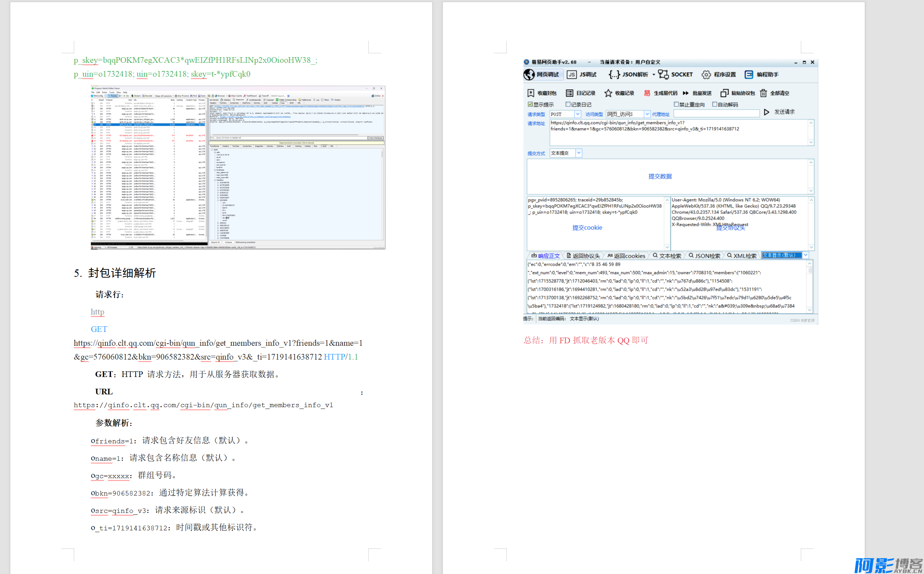
Task: Click the 发送请求 play triangle icon
Action: click(x=766, y=112)
